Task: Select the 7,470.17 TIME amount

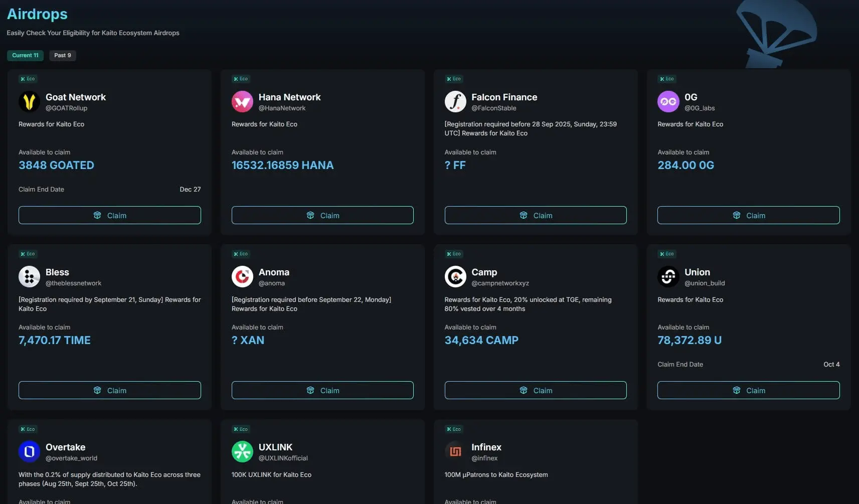Action: pos(55,340)
